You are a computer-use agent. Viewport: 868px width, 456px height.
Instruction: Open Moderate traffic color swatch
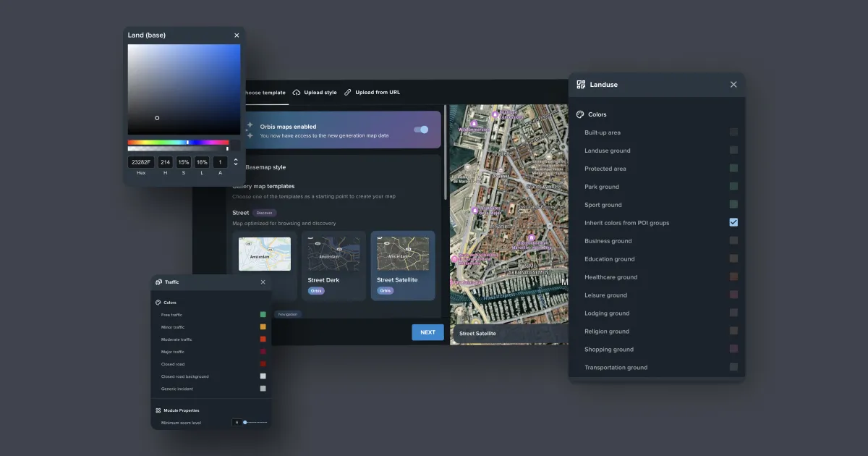(x=263, y=339)
